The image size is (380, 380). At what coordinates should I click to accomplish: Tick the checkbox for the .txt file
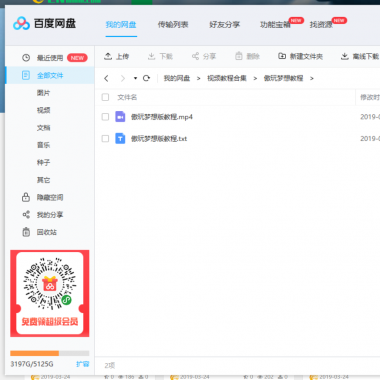coord(105,138)
